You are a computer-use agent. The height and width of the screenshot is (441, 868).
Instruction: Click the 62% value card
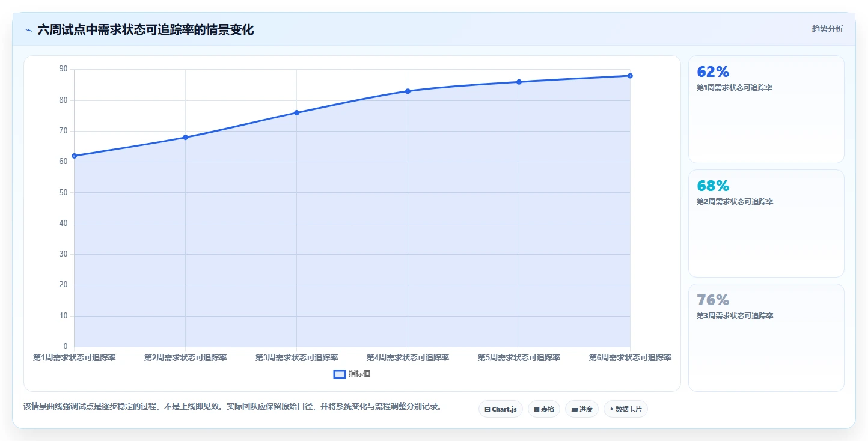(766, 109)
